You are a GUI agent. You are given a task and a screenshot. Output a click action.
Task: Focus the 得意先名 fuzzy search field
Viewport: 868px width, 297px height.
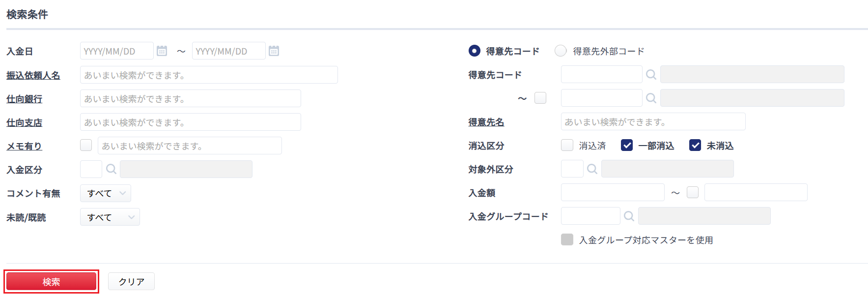[653, 121]
